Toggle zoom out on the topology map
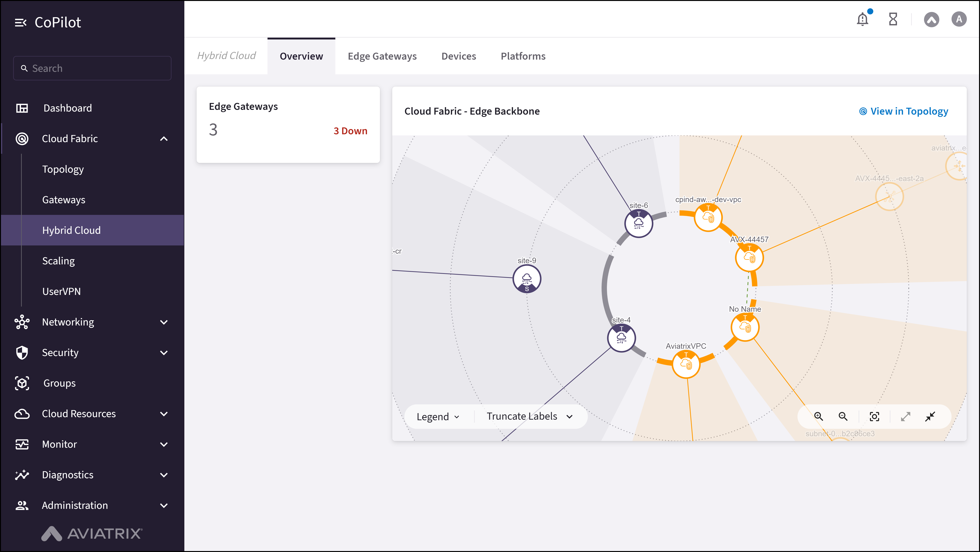The width and height of the screenshot is (980, 552). [x=843, y=416]
